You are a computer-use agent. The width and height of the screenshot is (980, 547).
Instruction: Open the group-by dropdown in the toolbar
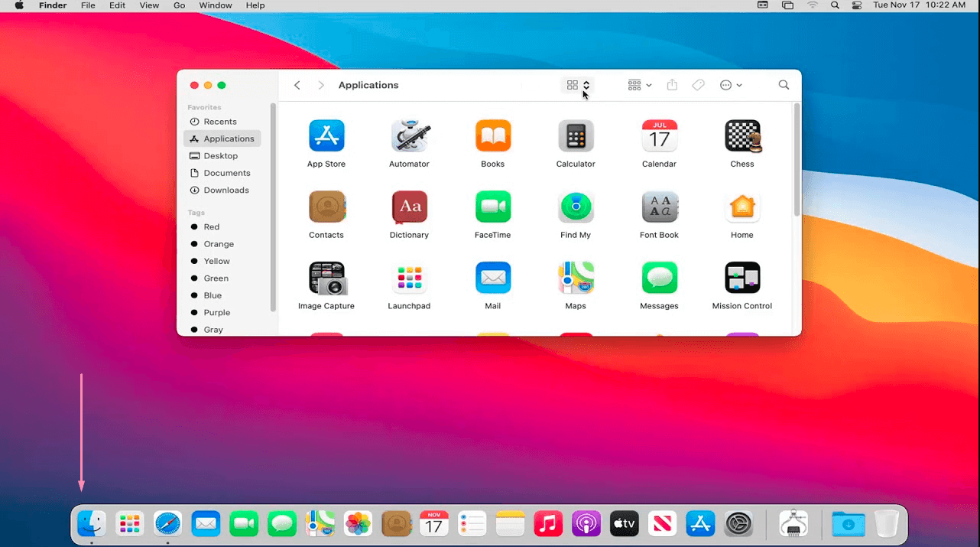pyautogui.click(x=638, y=85)
